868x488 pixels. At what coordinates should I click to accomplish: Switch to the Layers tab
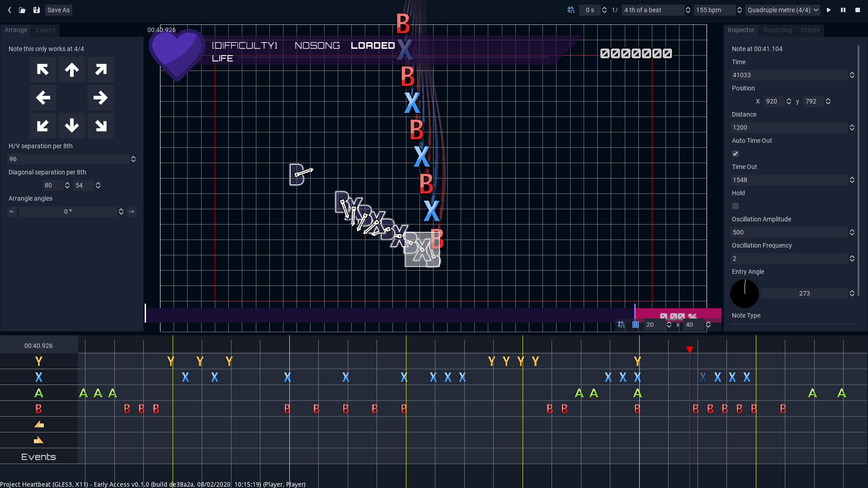point(45,30)
